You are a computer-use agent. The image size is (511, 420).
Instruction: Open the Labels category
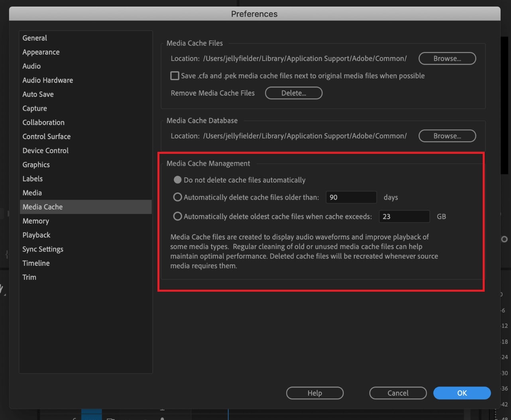click(x=85, y=179)
